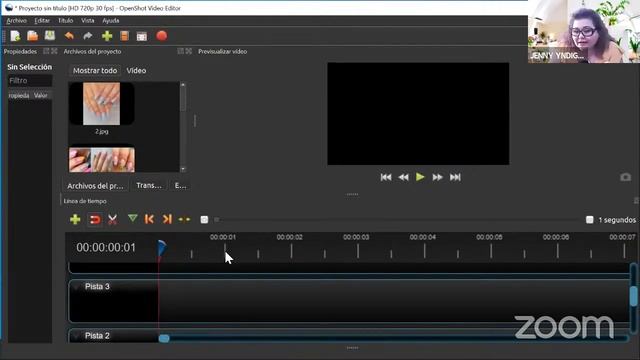Click the 00:00:04 ruler mark
Screen dimensions: 640x360
point(422,237)
